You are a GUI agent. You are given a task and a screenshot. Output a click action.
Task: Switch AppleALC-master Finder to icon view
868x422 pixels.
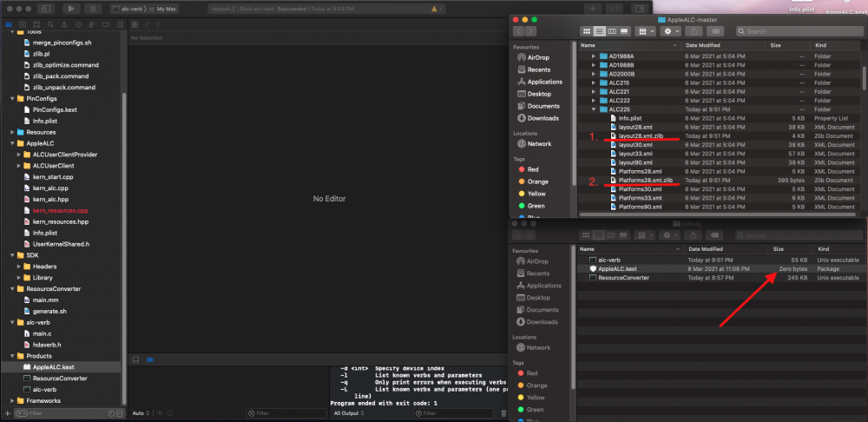pyautogui.click(x=586, y=31)
